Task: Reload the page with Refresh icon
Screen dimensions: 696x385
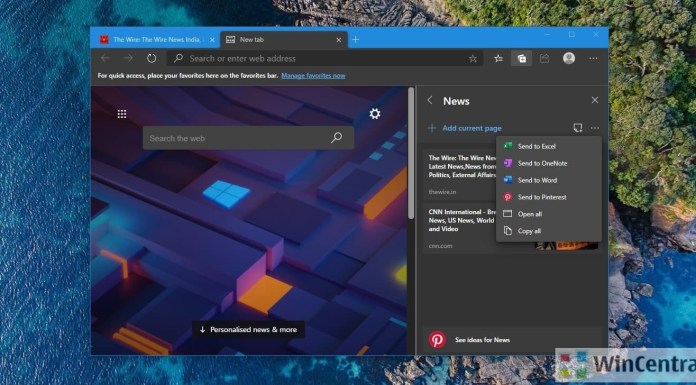Action: (152, 58)
